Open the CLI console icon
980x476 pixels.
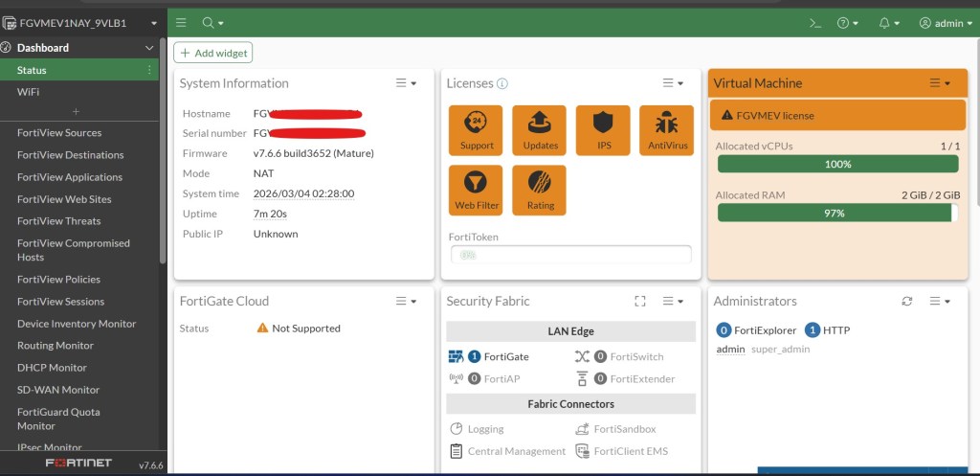(x=815, y=23)
